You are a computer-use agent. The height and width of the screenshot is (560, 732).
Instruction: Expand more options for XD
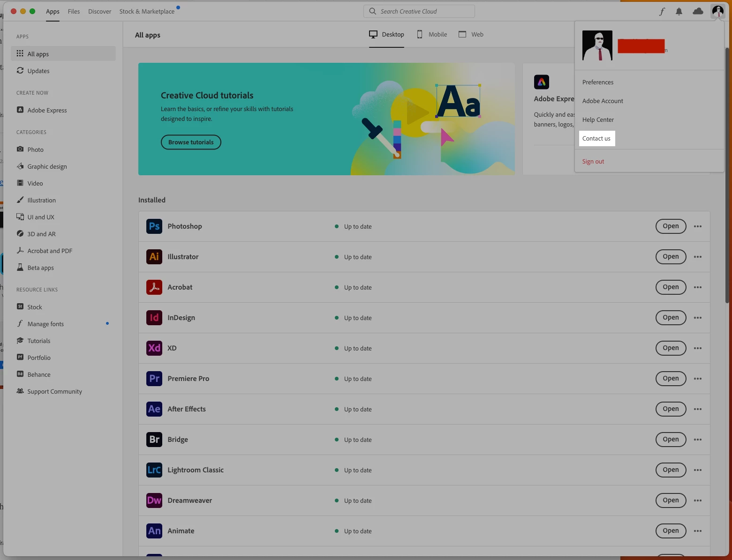tap(698, 348)
